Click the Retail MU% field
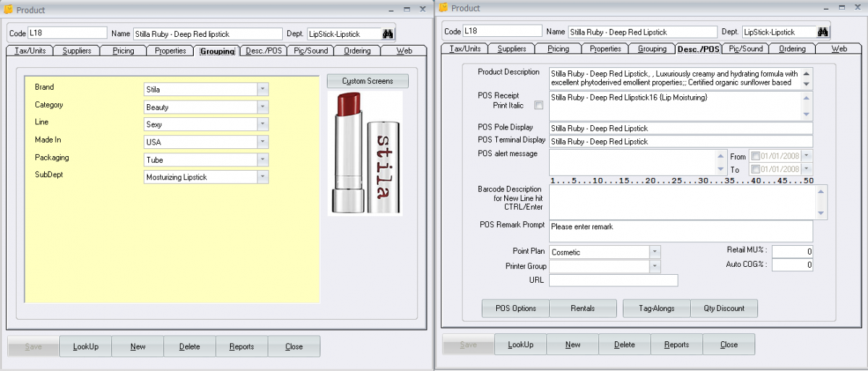The height and width of the screenshot is (371, 868). click(x=792, y=252)
